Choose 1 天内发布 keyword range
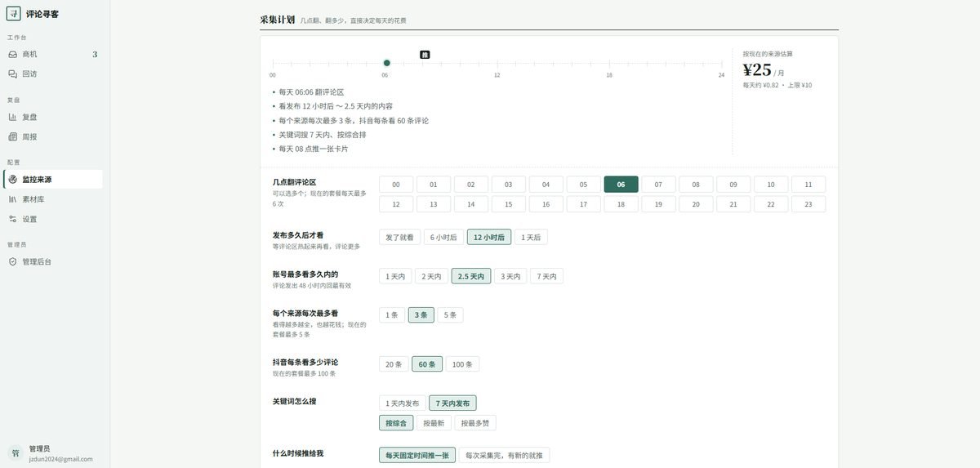This screenshot has height=468, width=980. pyautogui.click(x=403, y=403)
